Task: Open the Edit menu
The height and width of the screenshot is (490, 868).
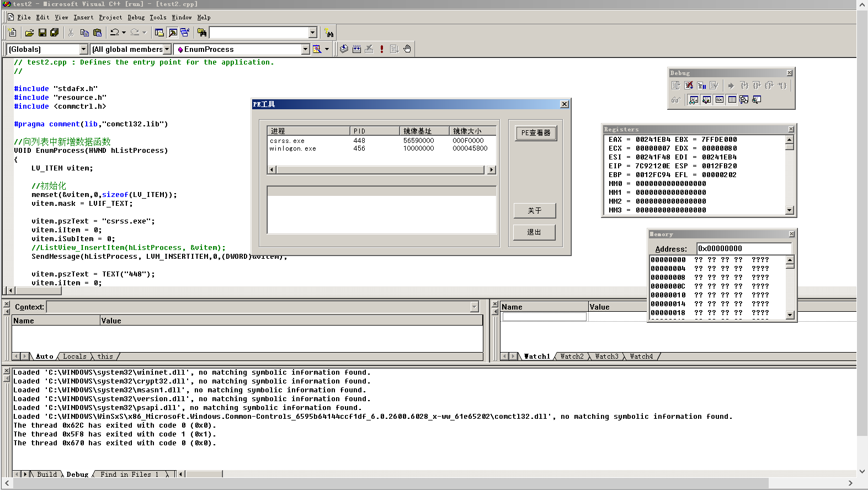Action: (42, 18)
